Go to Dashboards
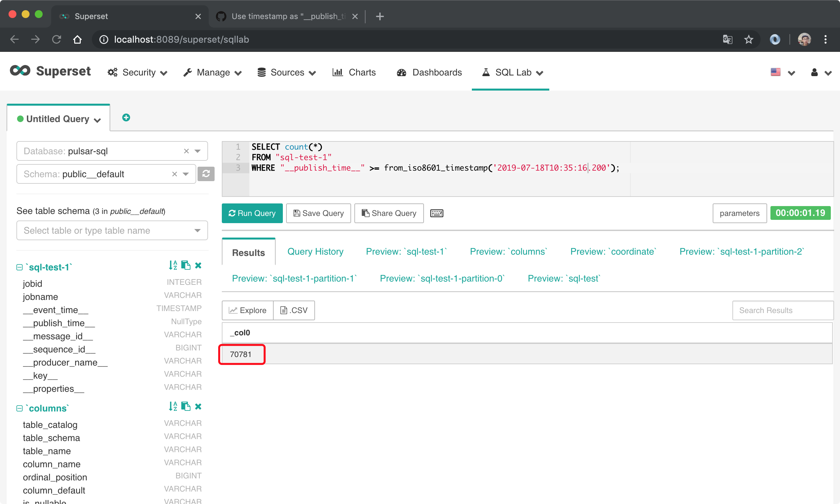This screenshot has height=504, width=840. coord(429,72)
